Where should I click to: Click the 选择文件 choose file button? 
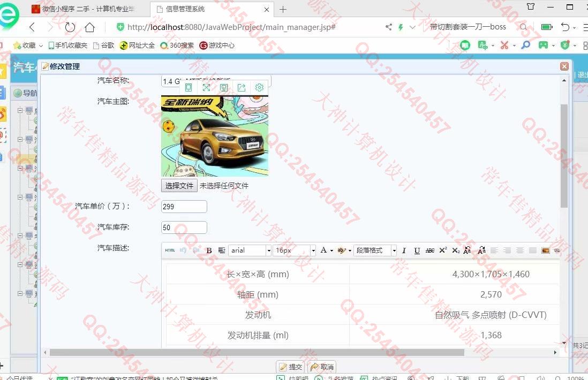pos(179,186)
